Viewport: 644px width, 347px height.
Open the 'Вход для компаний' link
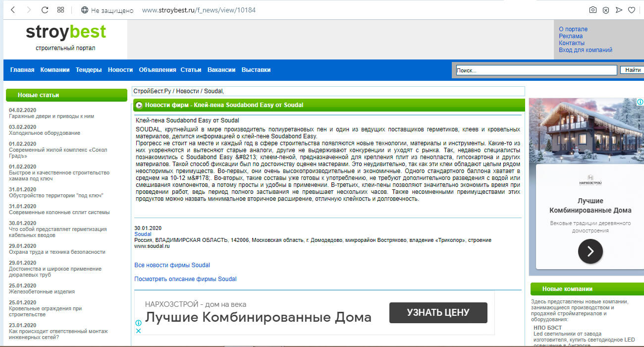[586, 50]
